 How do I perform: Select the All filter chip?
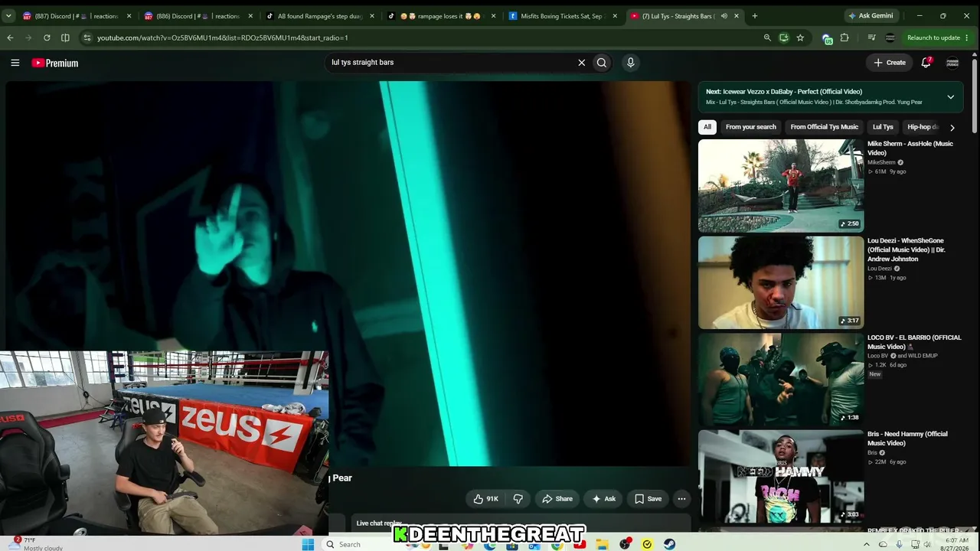coord(707,127)
